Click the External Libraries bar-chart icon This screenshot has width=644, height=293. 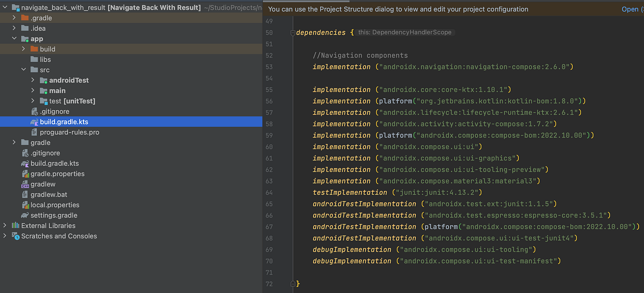pos(16,226)
